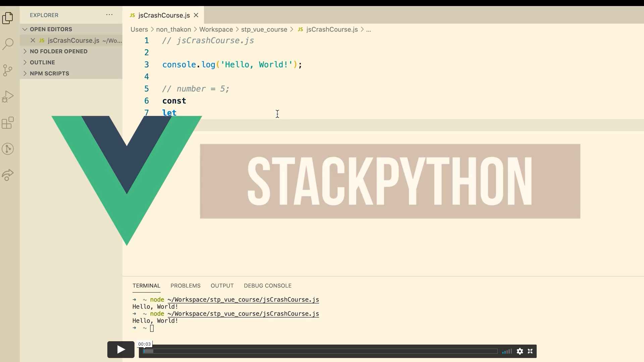Switch to the Problems panel tab
The image size is (644, 362).
185,286
